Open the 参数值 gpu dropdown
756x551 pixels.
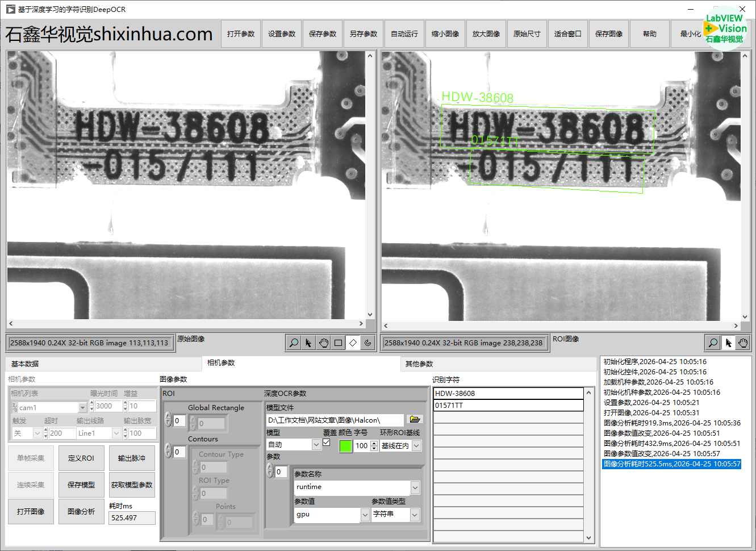(x=365, y=515)
